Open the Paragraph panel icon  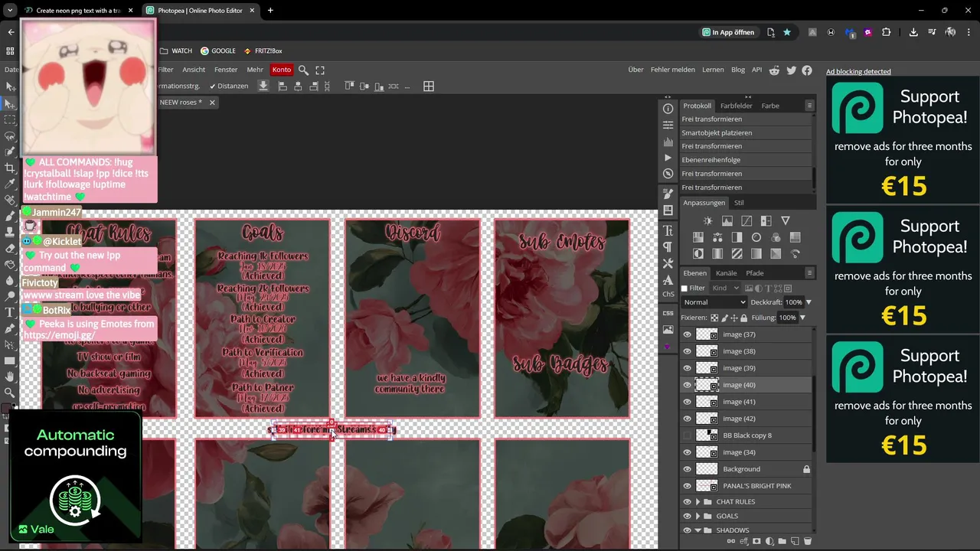point(668,246)
